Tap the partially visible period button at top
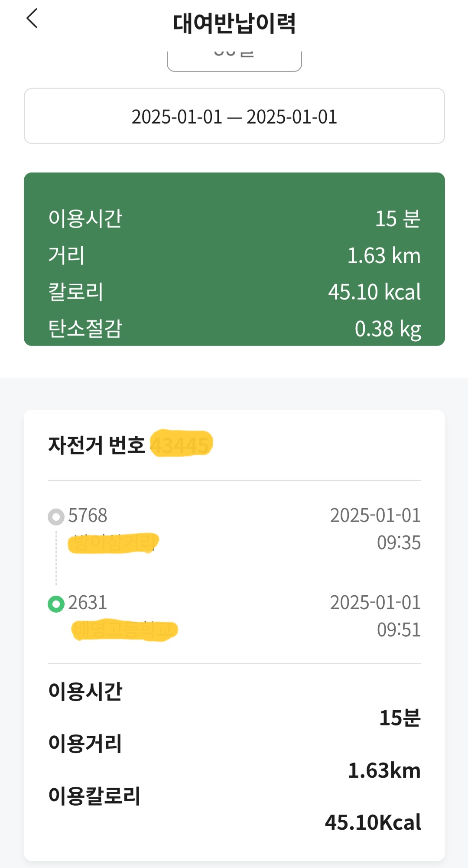The height and width of the screenshot is (868, 468). [234, 60]
